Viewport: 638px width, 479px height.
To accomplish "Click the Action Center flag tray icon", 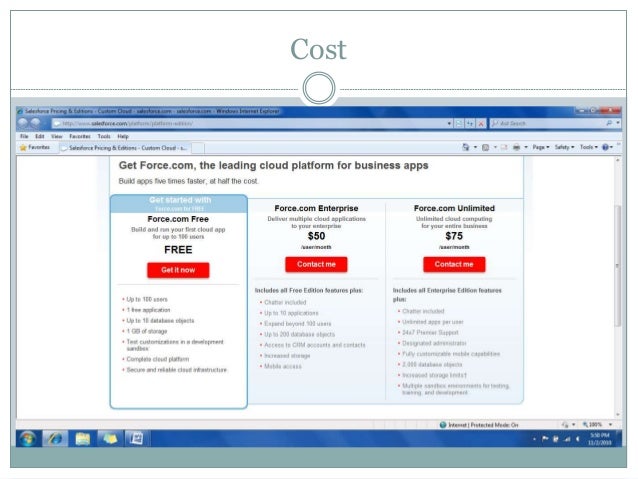I will [x=545, y=439].
